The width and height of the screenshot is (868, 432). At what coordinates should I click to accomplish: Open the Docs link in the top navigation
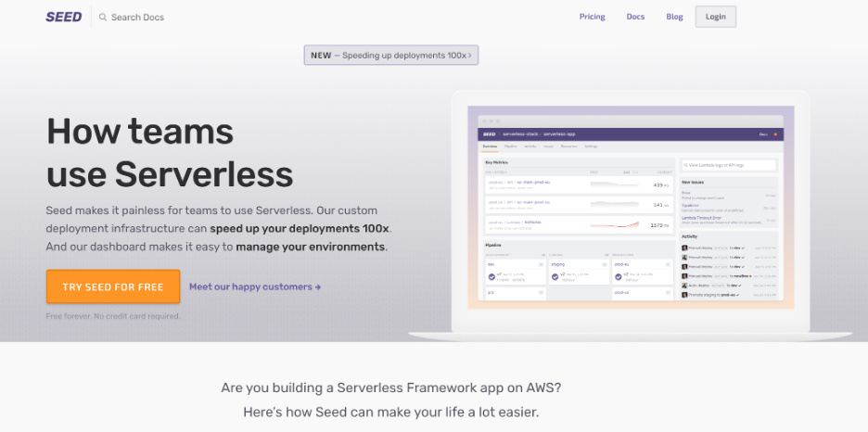pyautogui.click(x=635, y=17)
